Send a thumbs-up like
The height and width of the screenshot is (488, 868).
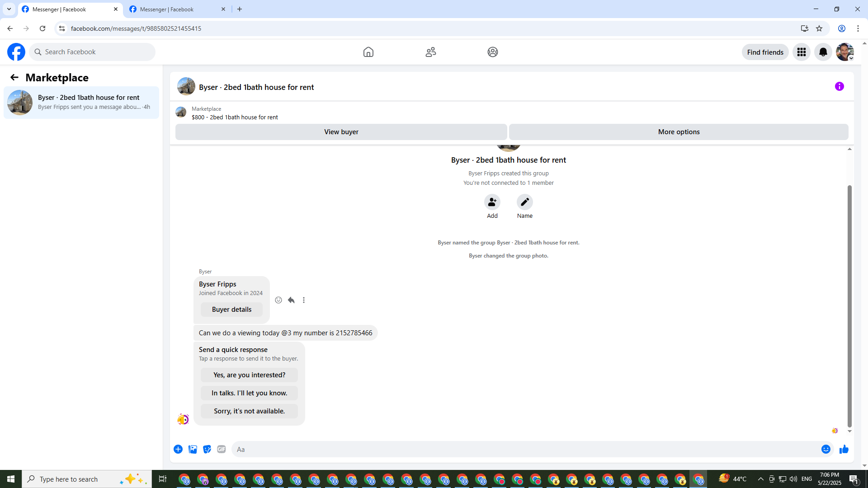coord(844,449)
